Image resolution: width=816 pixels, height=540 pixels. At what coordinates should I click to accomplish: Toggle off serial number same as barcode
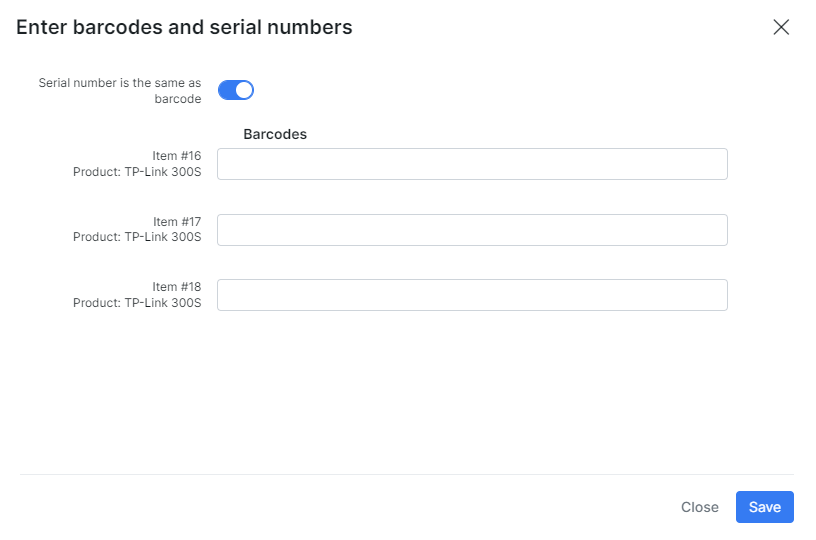pos(236,90)
